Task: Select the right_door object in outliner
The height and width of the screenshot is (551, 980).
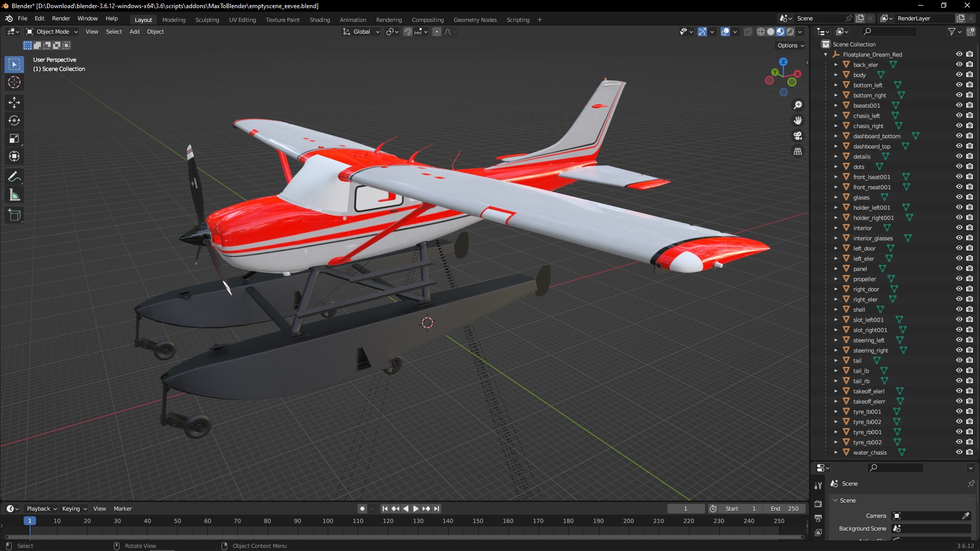Action: pyautogui.click(x=866, y=289)
